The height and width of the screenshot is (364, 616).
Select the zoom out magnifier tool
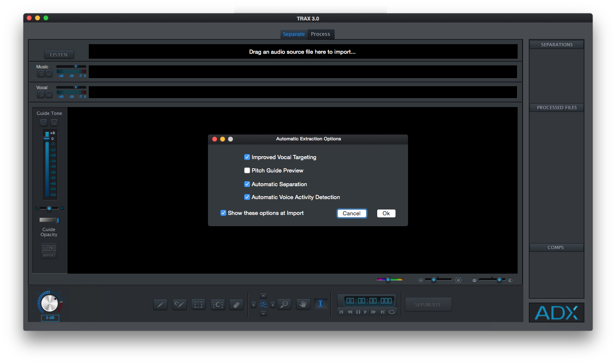(x=285, y=304)
